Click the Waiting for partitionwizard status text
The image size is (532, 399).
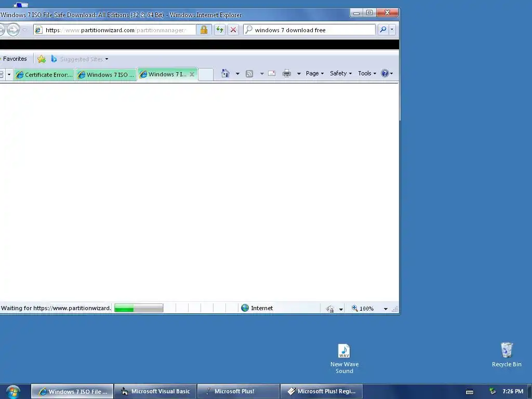pos(56,308)
